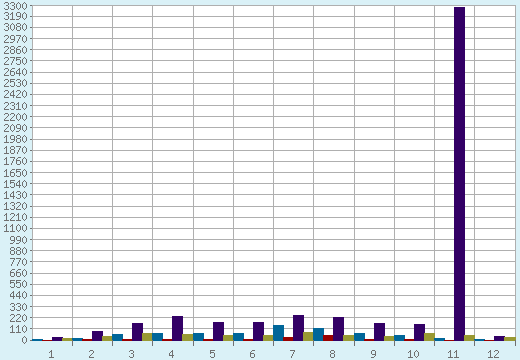Click the y-axis value 3300
Viewport: 520px width, 360px height.
(x=15, y=6)
